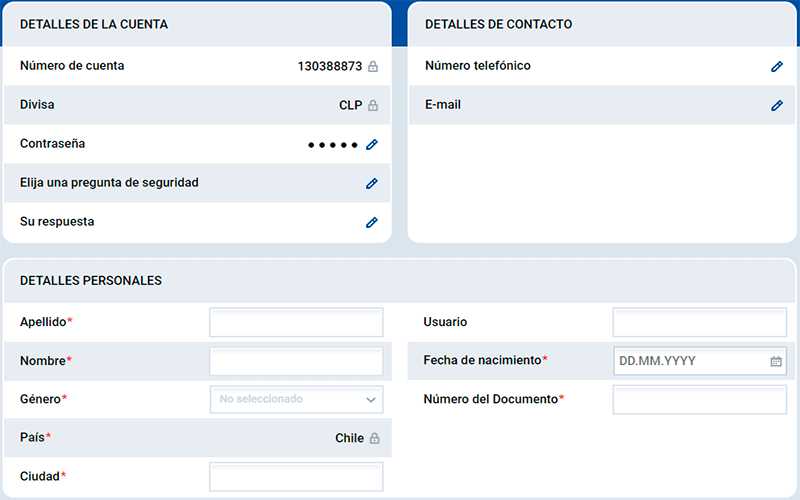
Task: Click the Detalles de la cuenta header
Action: point(94,24)
